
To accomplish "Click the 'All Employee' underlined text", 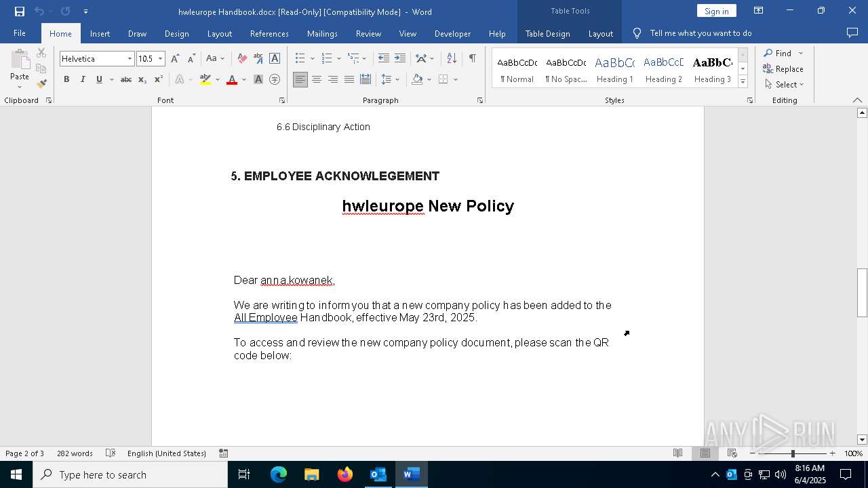I will pyautogui.click(x=266, y=317).
